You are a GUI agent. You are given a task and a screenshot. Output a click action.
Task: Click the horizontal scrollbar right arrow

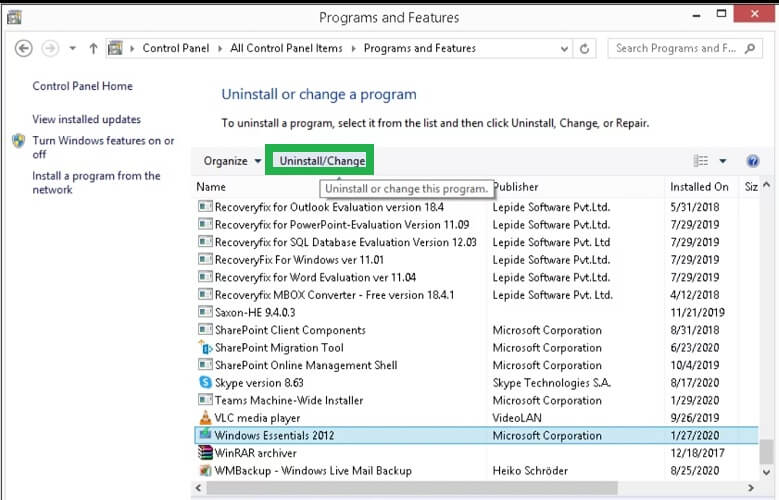click(x=751, y=488)
